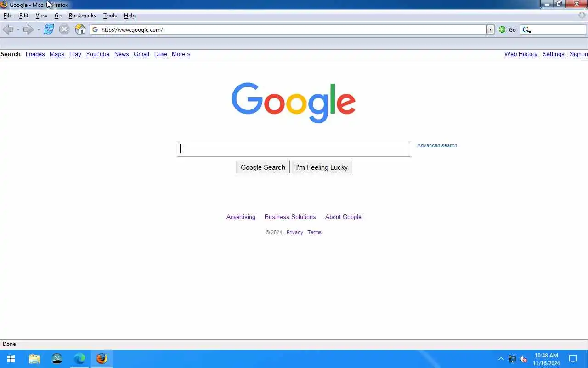The height and width of the screenshot is (368, 588).
Task: Click the Google search engine icon in search bar
Action: point(526,29)
